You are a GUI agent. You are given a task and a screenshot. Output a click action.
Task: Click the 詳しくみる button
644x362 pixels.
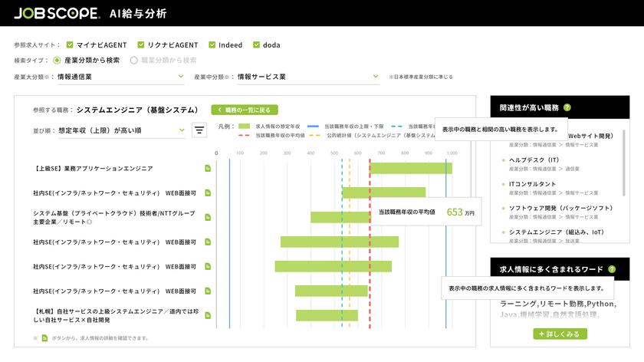(560, 334)
